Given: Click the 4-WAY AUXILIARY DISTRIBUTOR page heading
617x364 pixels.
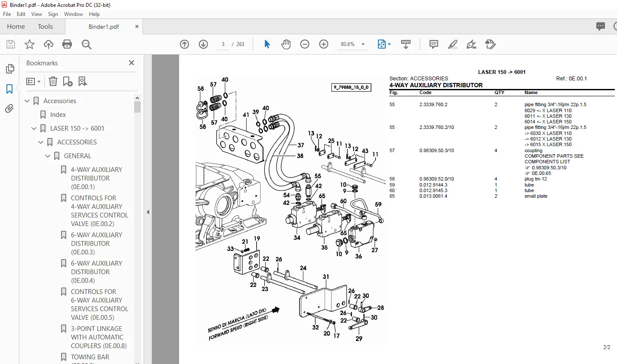Looking at the screenshot, I should point(436,85).
